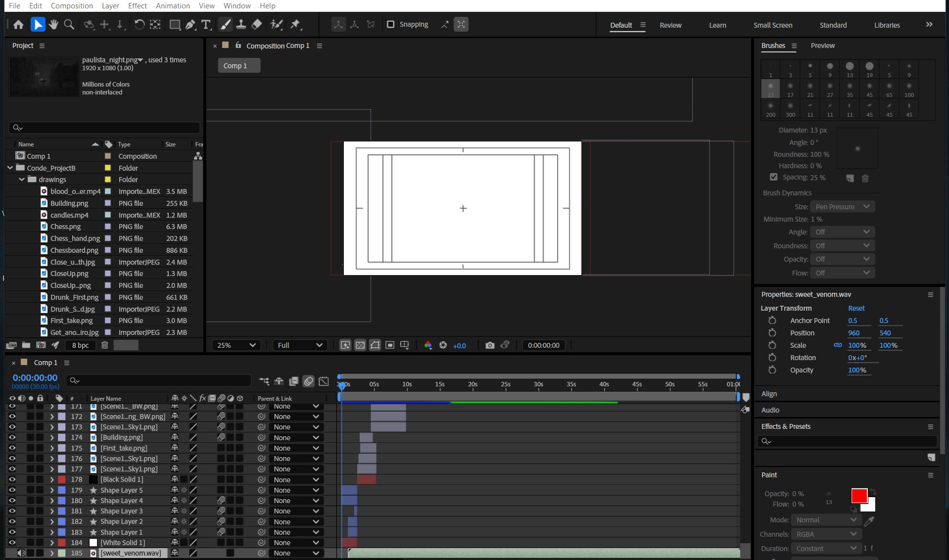Reset the Layer Transform properties
The height and width of the screenshot is (560, 949).
(856, 308)
